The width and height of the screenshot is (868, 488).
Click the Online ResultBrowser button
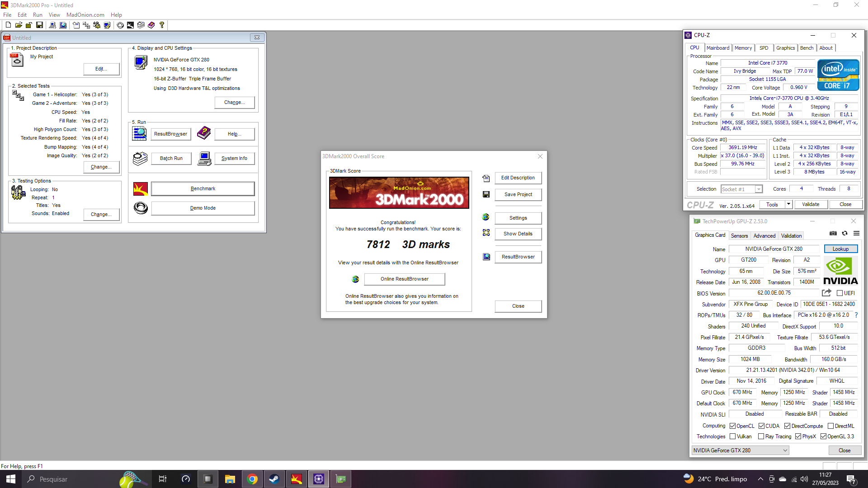click(x=405, y=279)
